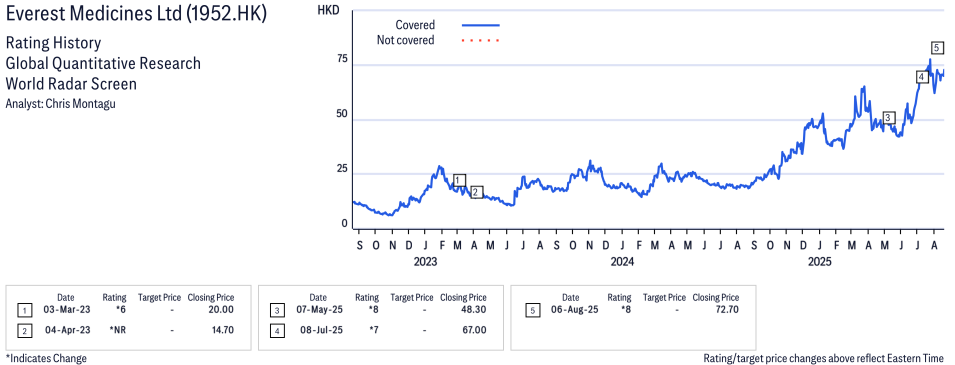Click the 20.00 closing price

click(220, 310)
